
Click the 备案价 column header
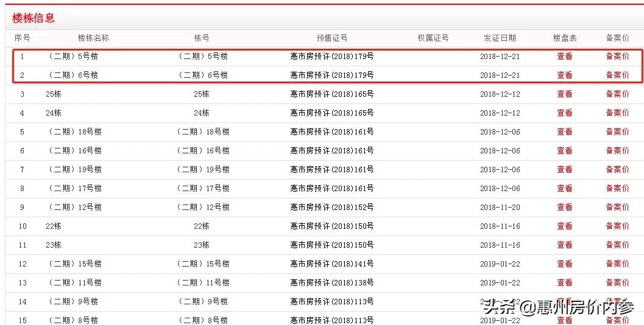pyautogui.click(x=617, y=38)
